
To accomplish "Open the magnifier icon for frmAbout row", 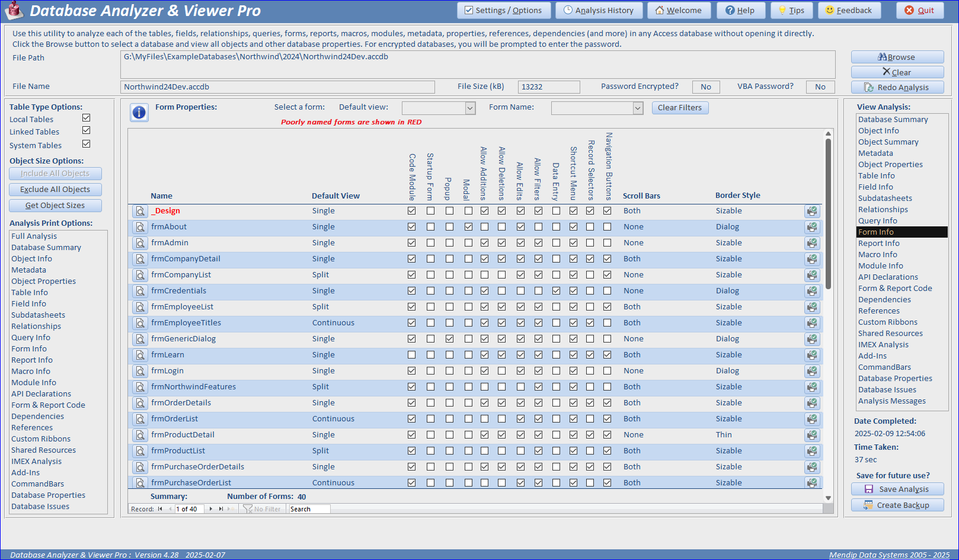I will (x=140, y=227).
